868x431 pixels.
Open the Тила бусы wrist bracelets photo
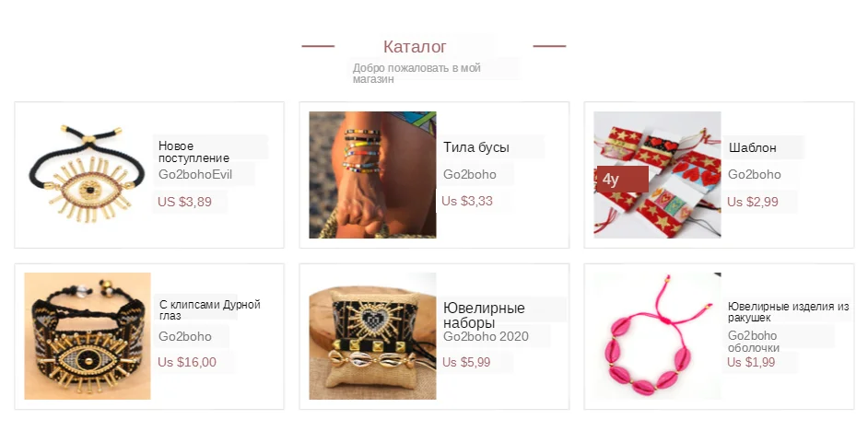pos(372,175)
